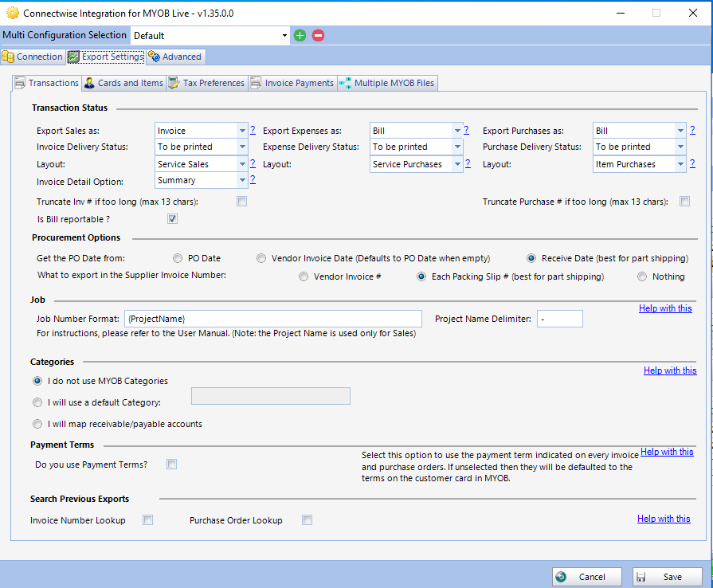Screen dimensions: 713x588
Task: Expand the Service Sales layout dropdown
Action: pyautogui.click(x=242, y=164)
